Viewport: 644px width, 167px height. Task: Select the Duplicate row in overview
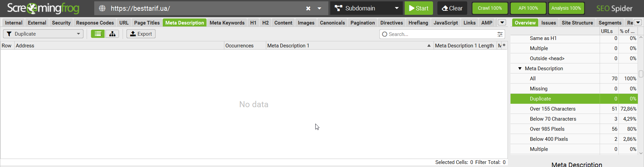(x=574, y=99)
